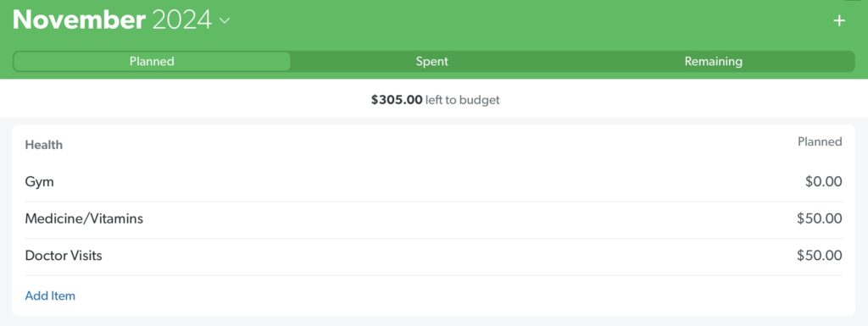This screenshot has width=868, height=326.
Task: Switch to the Planned tab
Action: pyautogui.click(x=152, y=61)
